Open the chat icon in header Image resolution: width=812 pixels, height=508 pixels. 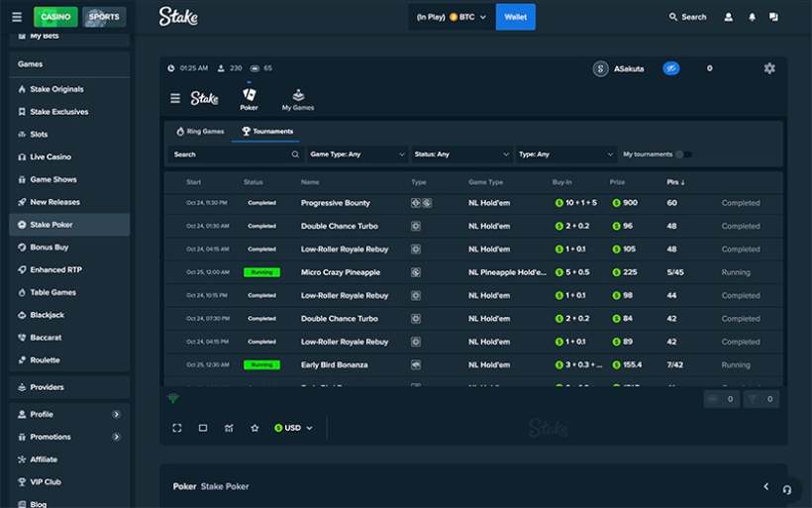[x=773, y=17]
